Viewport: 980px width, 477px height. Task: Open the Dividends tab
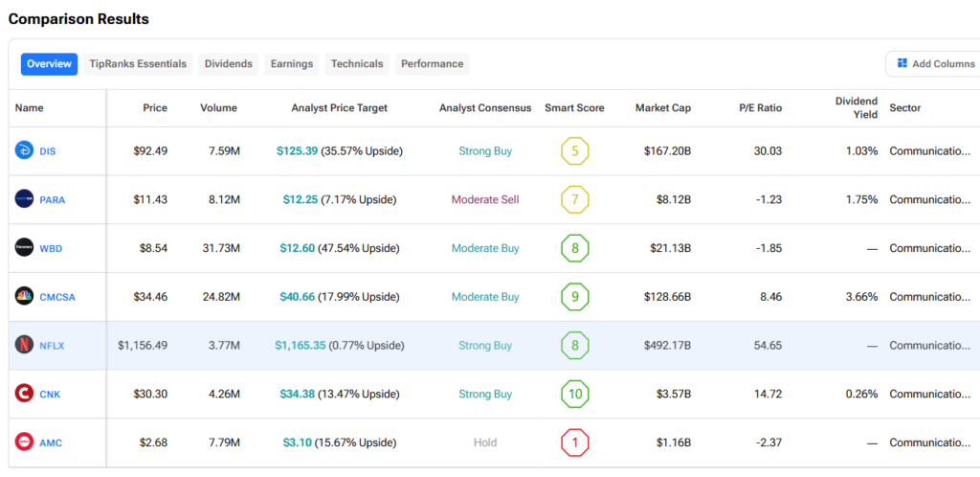pyautogui.click(x=229, y=64)
